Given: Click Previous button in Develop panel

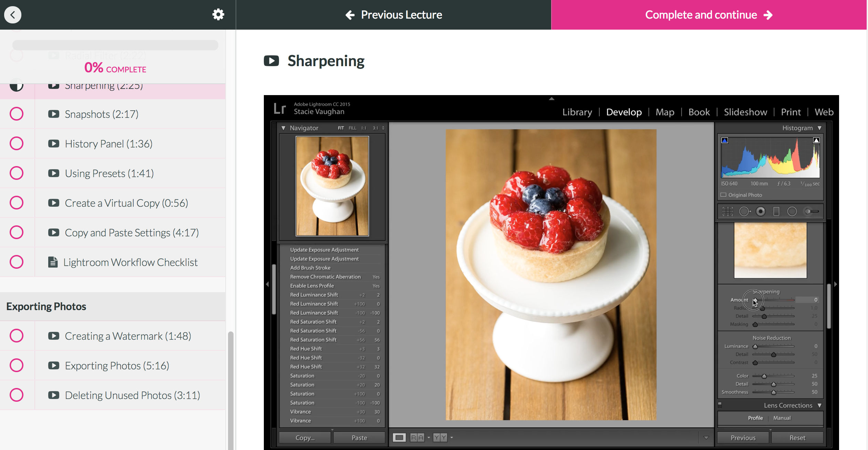Looking at the screenshot, I should click(743, 438).
